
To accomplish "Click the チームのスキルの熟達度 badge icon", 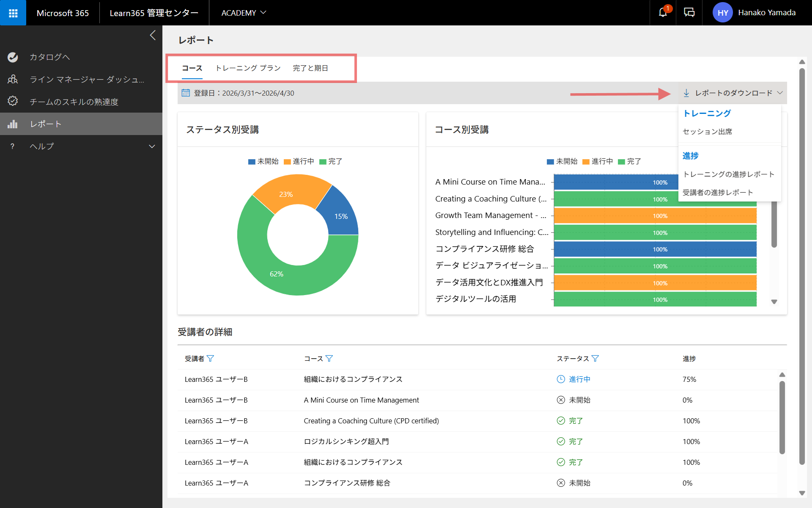I will click(13, 101).
